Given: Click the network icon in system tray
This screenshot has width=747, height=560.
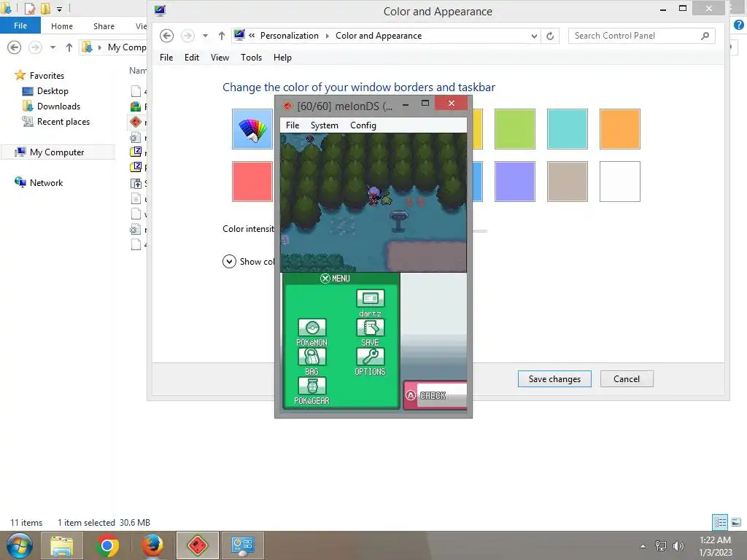Looking at the screenshot, I should click(661, 545).
